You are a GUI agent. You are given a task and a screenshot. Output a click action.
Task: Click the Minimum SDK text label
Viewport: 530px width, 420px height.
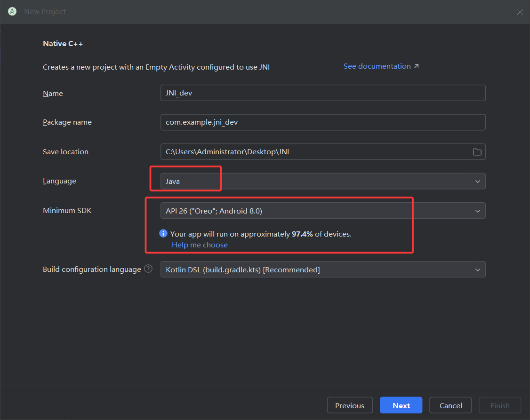67,211
